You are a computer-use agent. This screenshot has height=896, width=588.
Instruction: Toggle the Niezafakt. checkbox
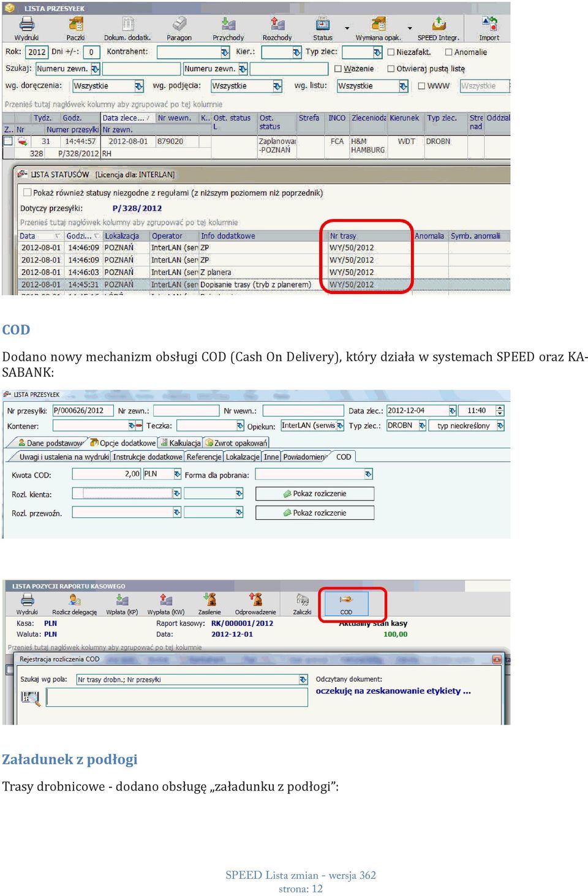pyautogui.click(x=391, y=52)
